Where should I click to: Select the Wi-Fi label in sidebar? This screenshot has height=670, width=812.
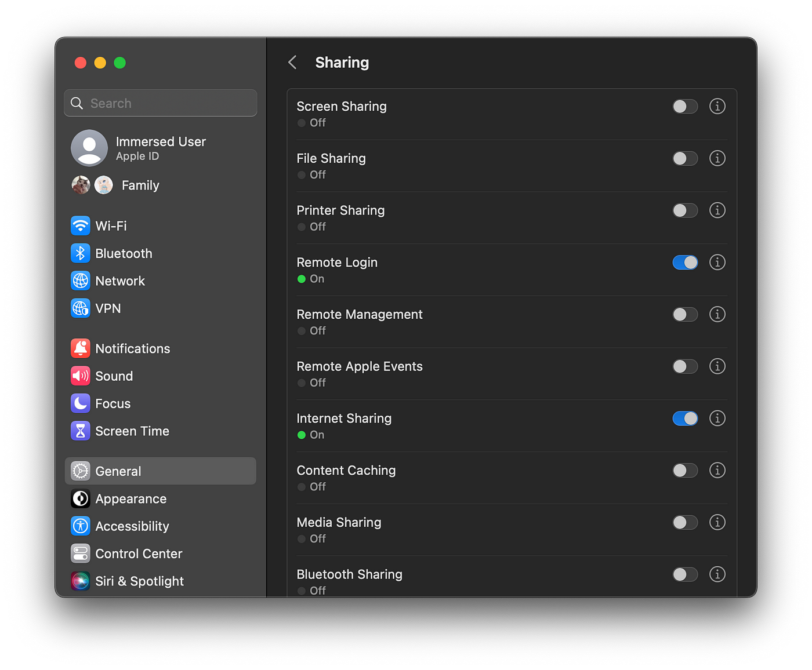point(111,226)
